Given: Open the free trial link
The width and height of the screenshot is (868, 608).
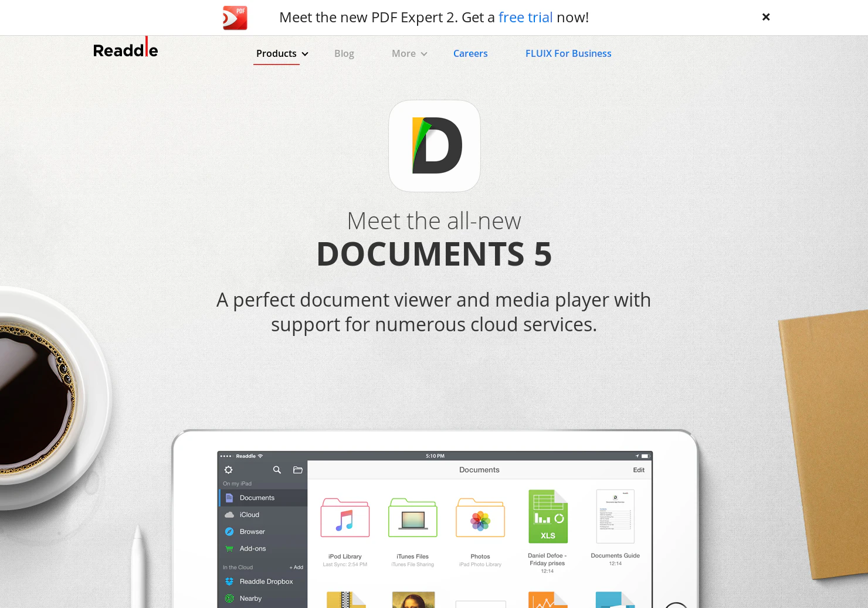Looking at the screenshot, I should click(x=525, y=18).
